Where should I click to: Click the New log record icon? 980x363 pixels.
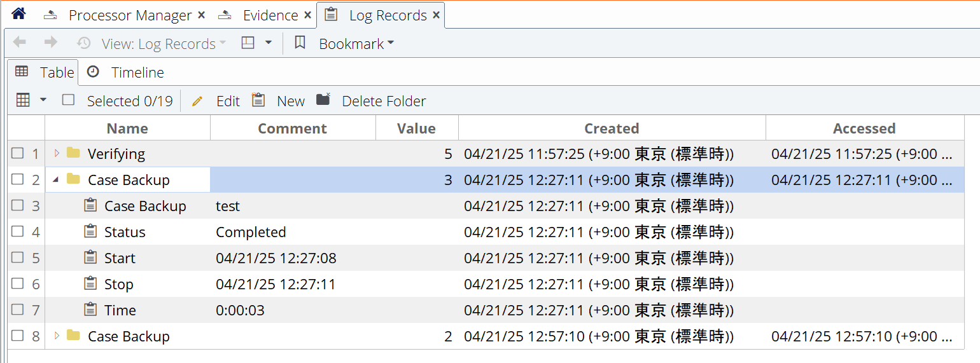click(x=258, y=100)
